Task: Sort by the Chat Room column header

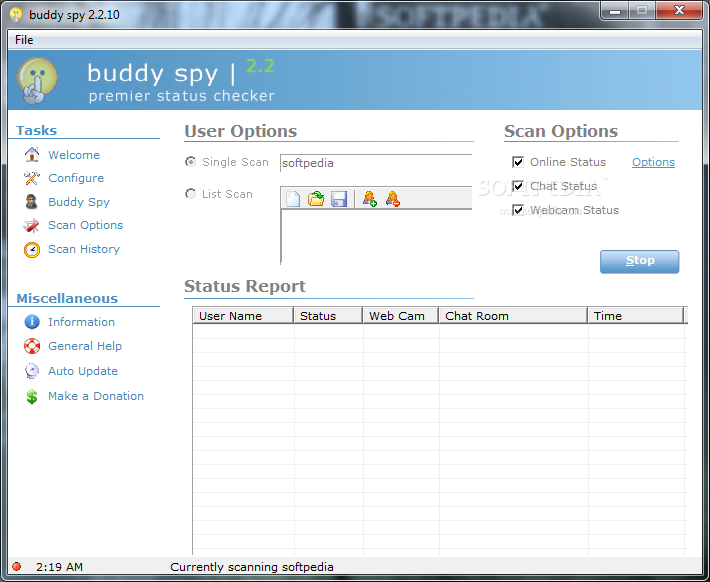Action: click(x=513, y=316)
